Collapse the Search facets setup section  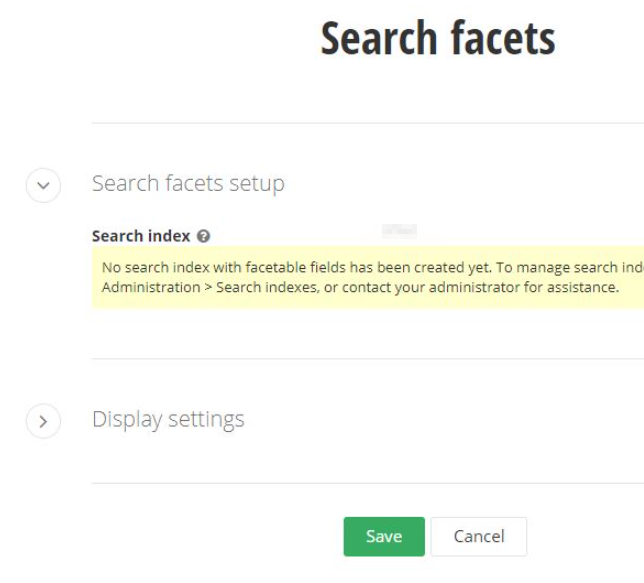pyautogui.click(x=44, y=185)
